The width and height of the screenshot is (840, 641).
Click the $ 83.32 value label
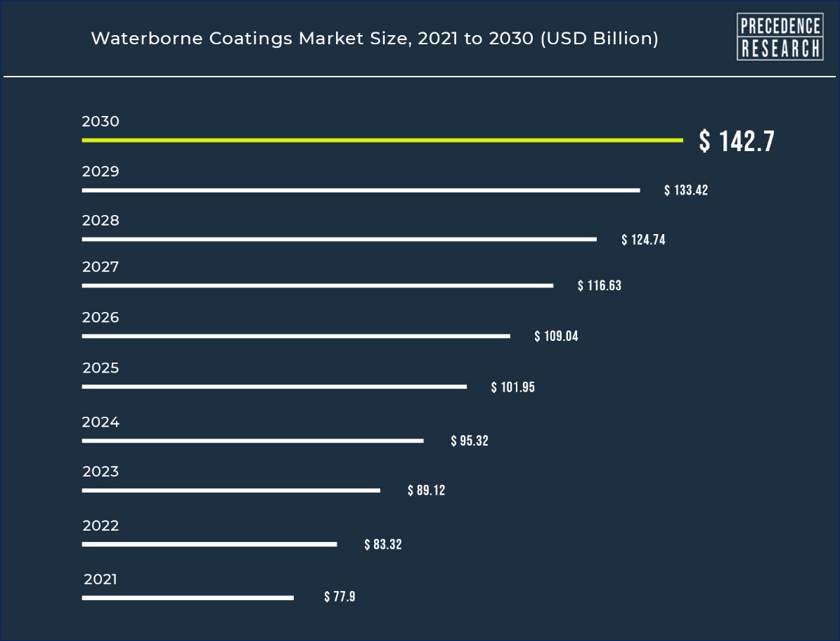point(383,545)
